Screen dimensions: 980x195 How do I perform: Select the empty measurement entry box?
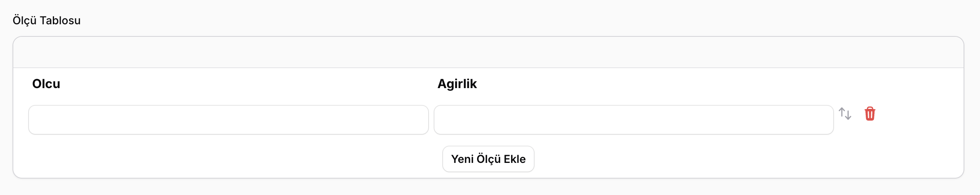tap(229, 120)
